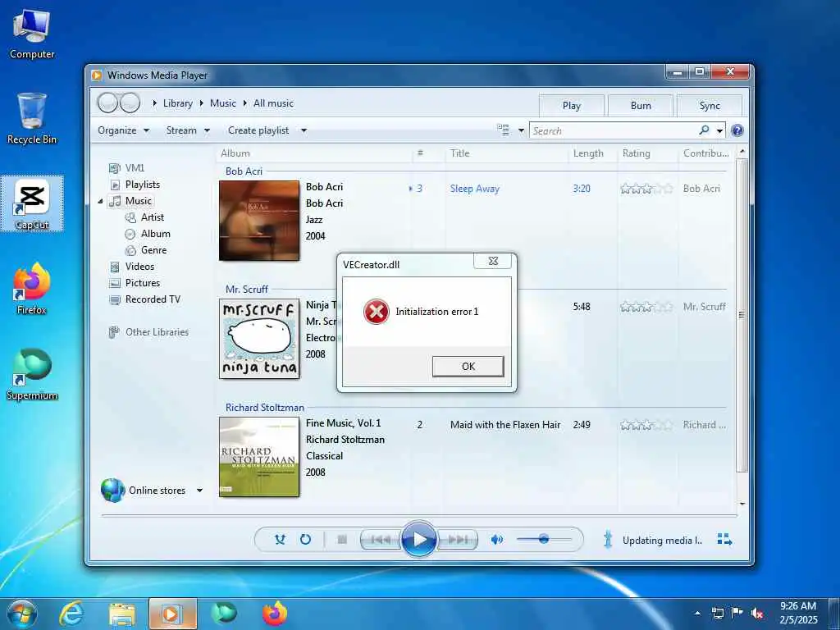Click the Album column header
The height and width of the screenshot is (630, 840).
235,153
